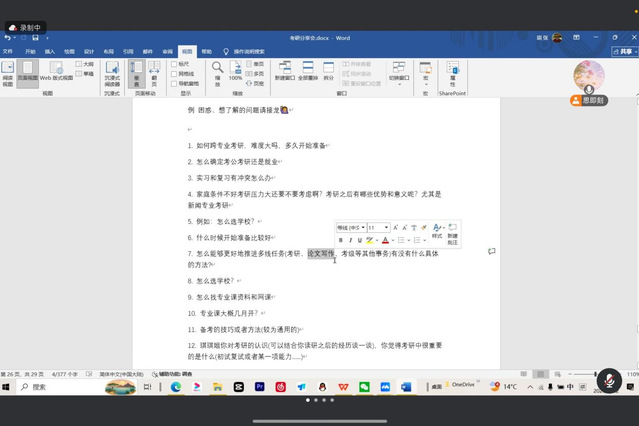Click Bold in the floating mini toolbar
Viewport: 639px width, 426px height.
click(340, 240)
